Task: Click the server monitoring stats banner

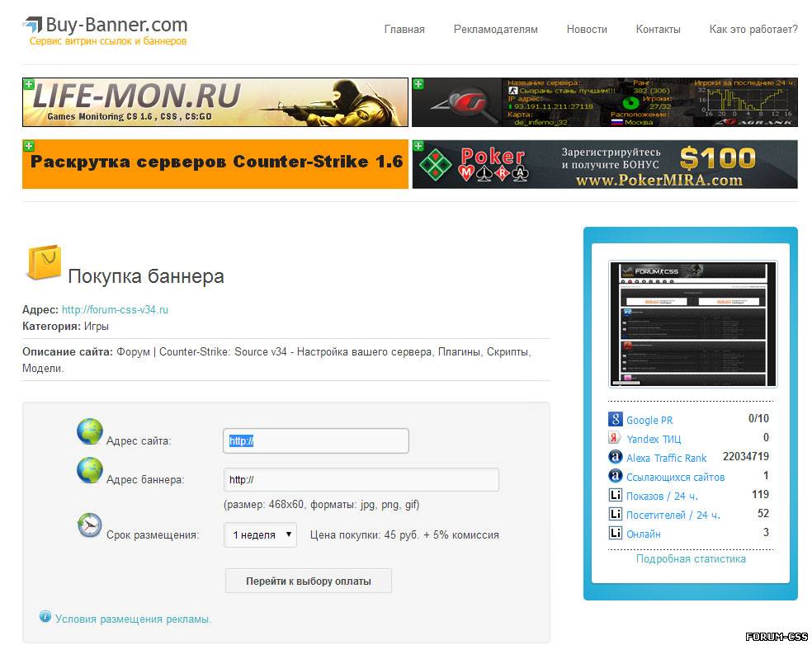Action: pyautogui.click(x=605, y=102)
